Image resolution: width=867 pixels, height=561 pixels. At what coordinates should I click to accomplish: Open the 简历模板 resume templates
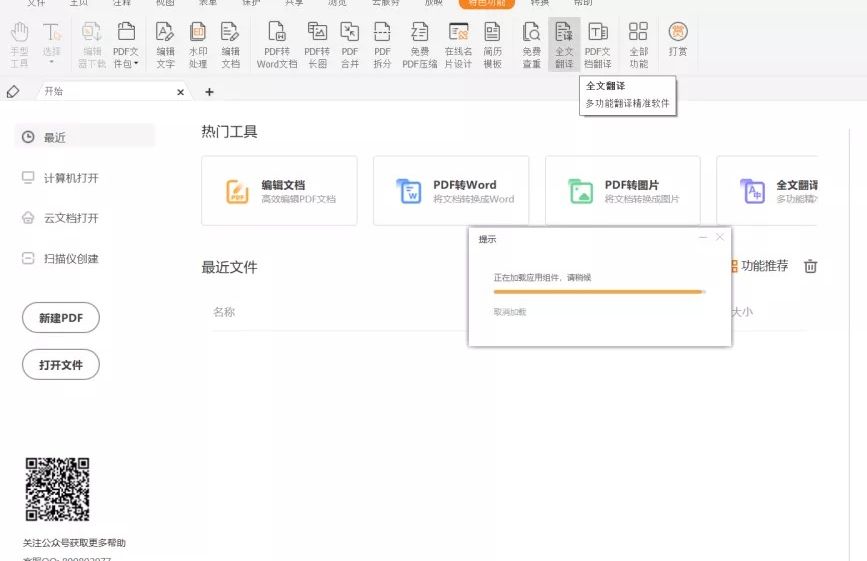[492, 45]
